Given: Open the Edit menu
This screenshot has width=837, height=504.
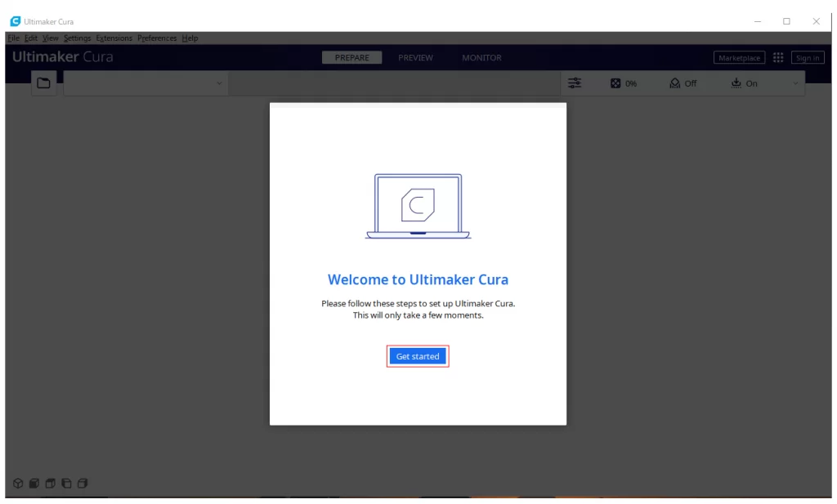Looking at the screenshot, I should click(x=31, y=38).
